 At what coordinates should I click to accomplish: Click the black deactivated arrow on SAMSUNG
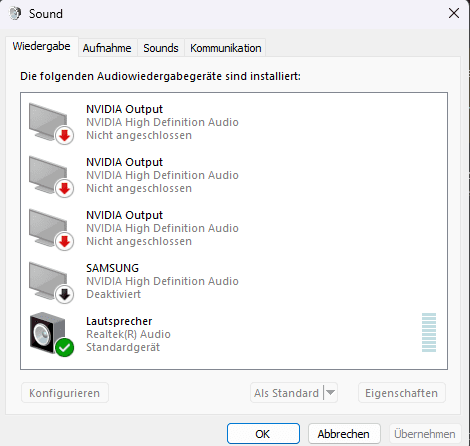65,294
